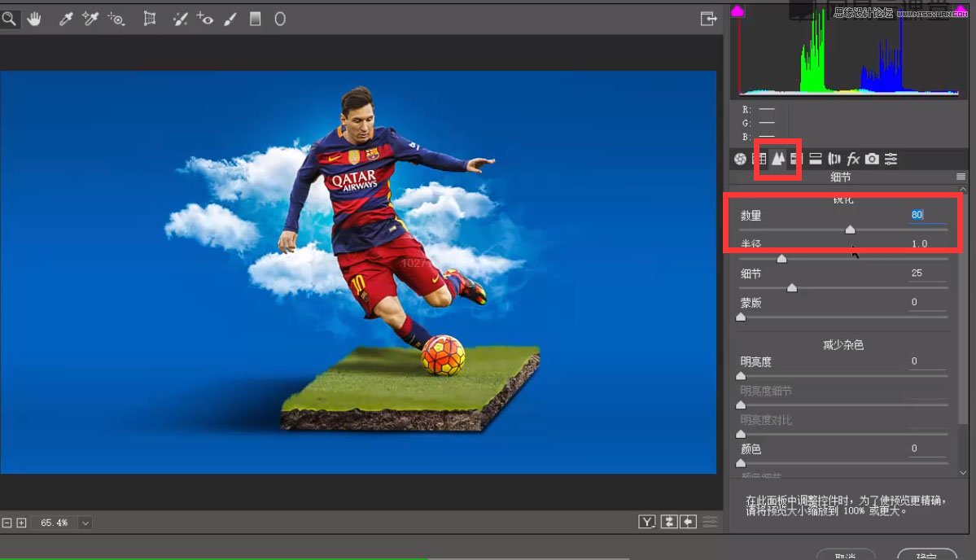Open the Effects (fx) panel tab
This screenshot has height=560, width=976.
coord(853,159)
